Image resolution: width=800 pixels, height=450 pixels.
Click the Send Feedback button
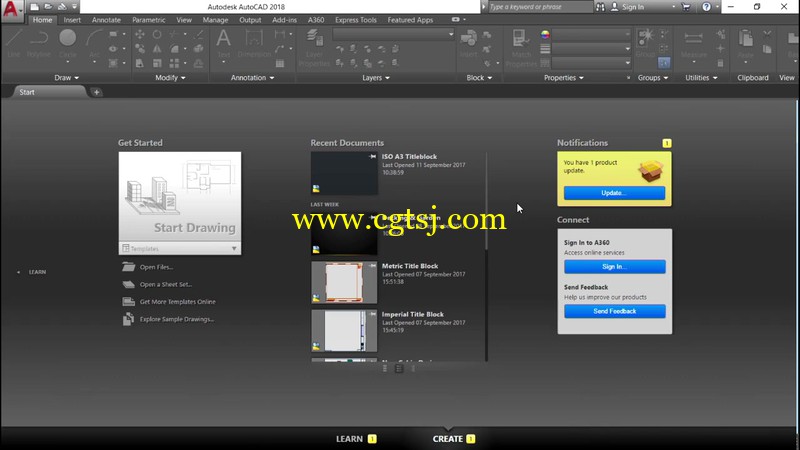pyautogui.click(x=614, y=311)
